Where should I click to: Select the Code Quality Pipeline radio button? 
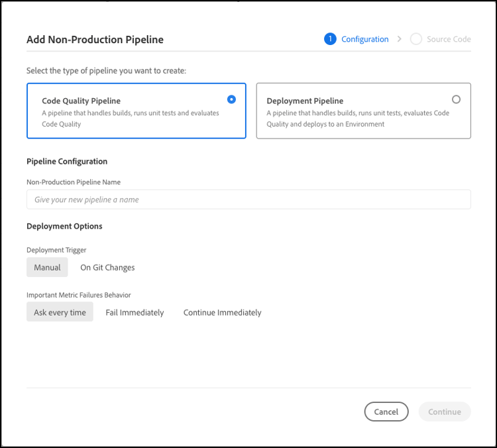231,99
